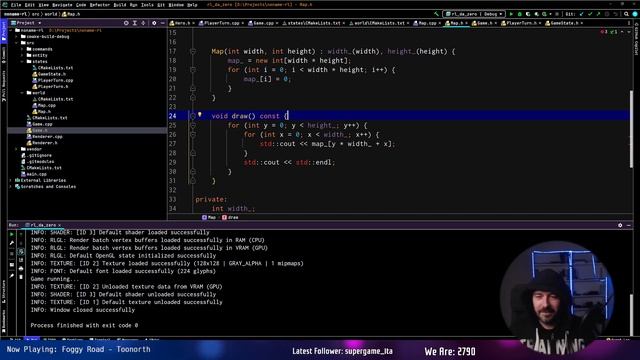Click the Git commit checkmark icon
The width and height of the screenshot is (640, 360).
point(590,14)
